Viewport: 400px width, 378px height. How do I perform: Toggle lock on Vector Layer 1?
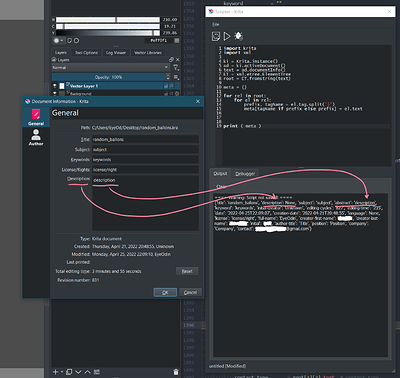click(x=165, y=86)
